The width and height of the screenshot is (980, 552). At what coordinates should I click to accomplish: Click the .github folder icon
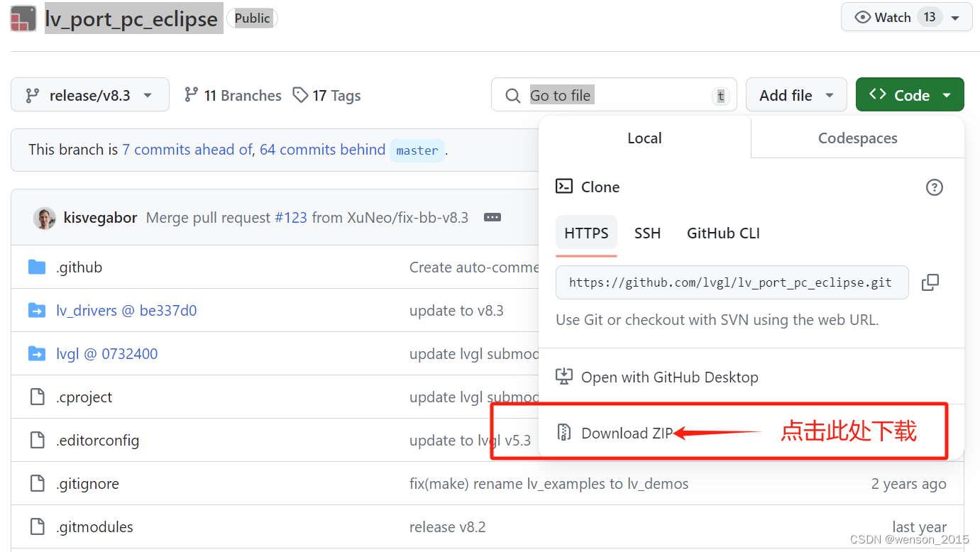tap(37, 267)
